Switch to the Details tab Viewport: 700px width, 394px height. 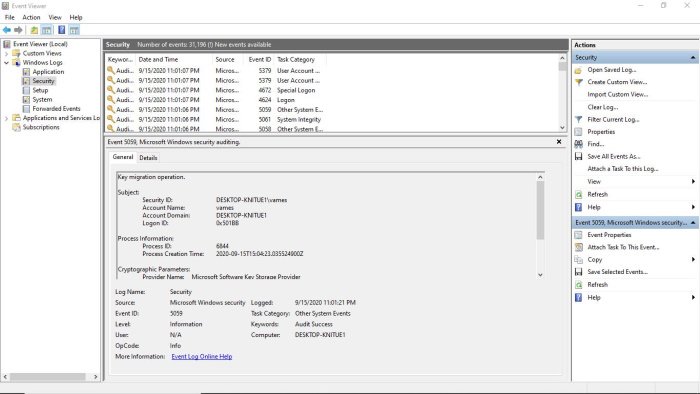click(148, 158)
